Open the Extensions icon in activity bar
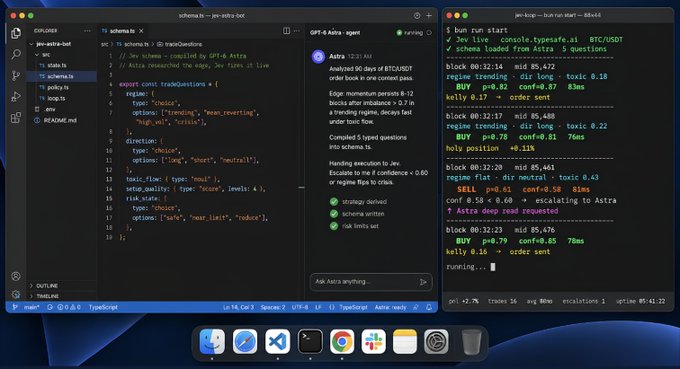Viewport: 680px width, 369px height. coord(16,118)
